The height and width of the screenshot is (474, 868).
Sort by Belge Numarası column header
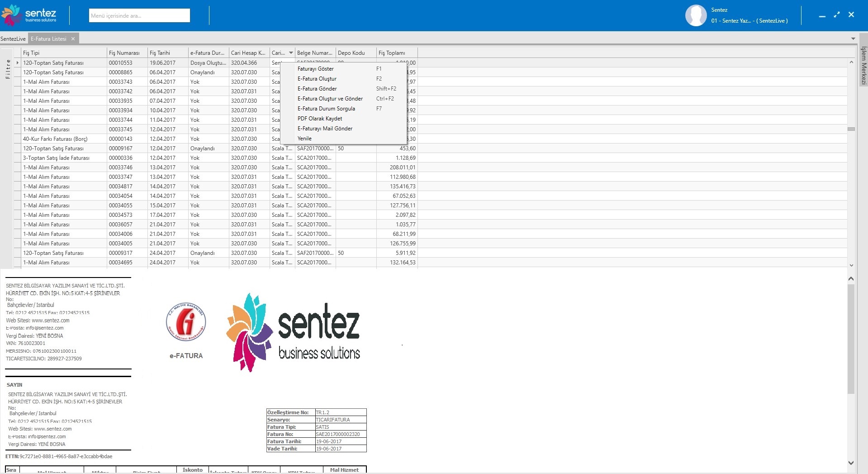tap(315, 53)
